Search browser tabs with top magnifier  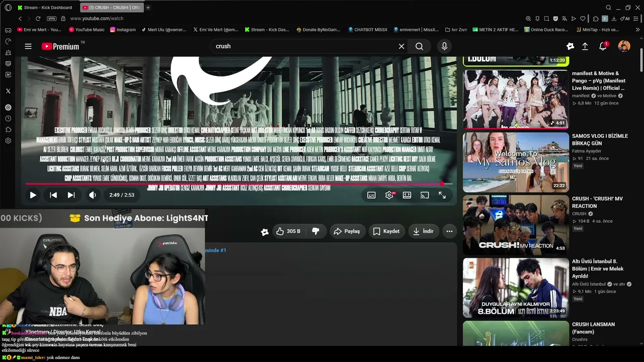coord(608,8)
